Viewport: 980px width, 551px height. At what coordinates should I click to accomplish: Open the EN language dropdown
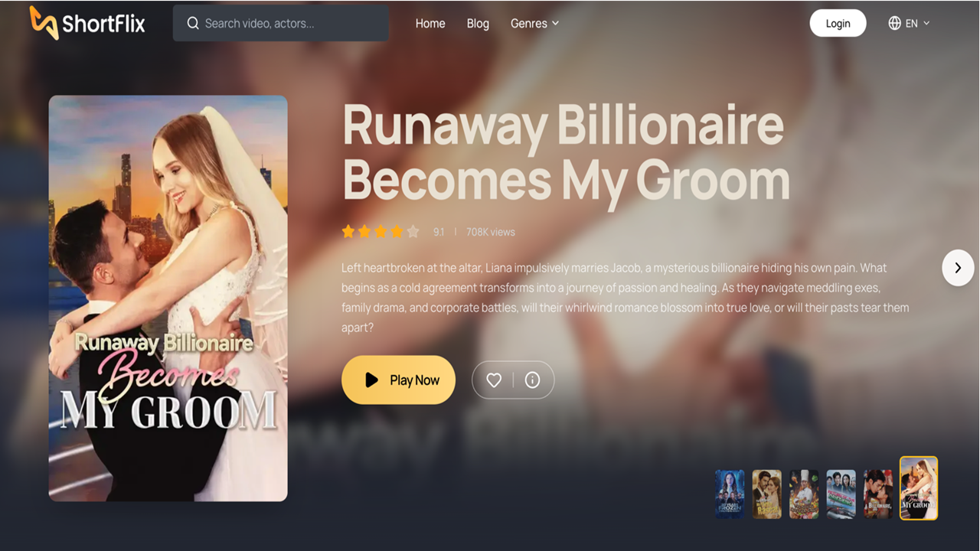(x=909, y=23)
